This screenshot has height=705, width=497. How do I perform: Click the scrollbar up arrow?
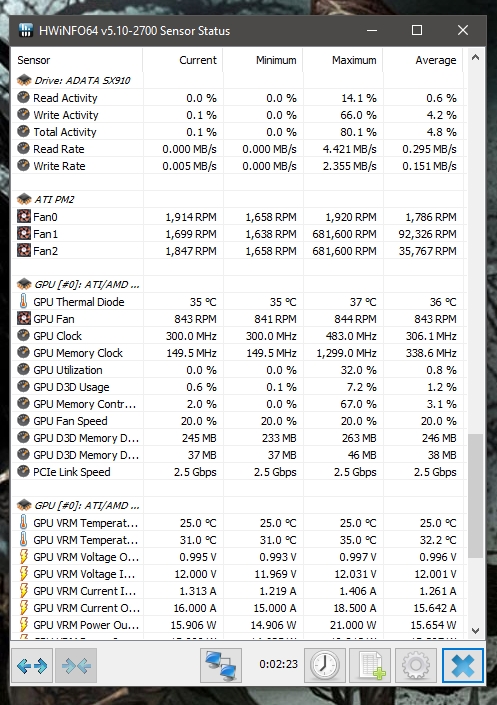coord(475,58)
